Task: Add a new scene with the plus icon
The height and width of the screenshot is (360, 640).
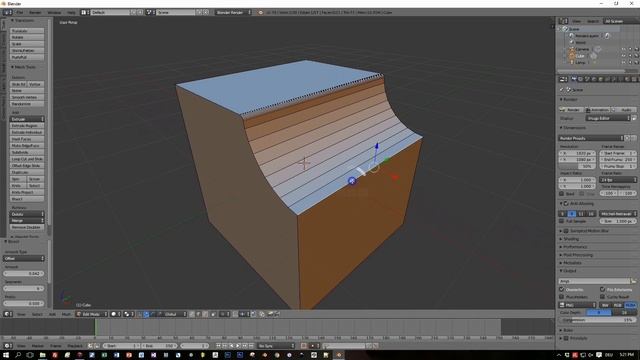Action: tap(200, 12)
